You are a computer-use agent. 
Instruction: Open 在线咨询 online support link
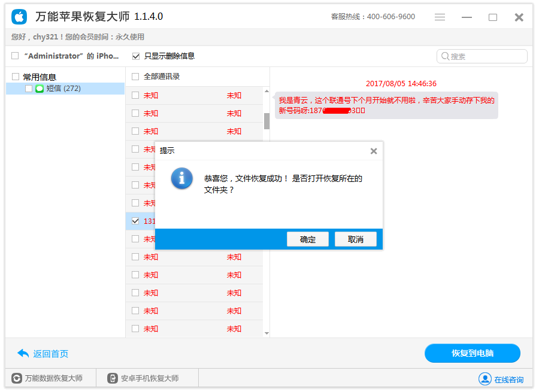click(508, 379)
